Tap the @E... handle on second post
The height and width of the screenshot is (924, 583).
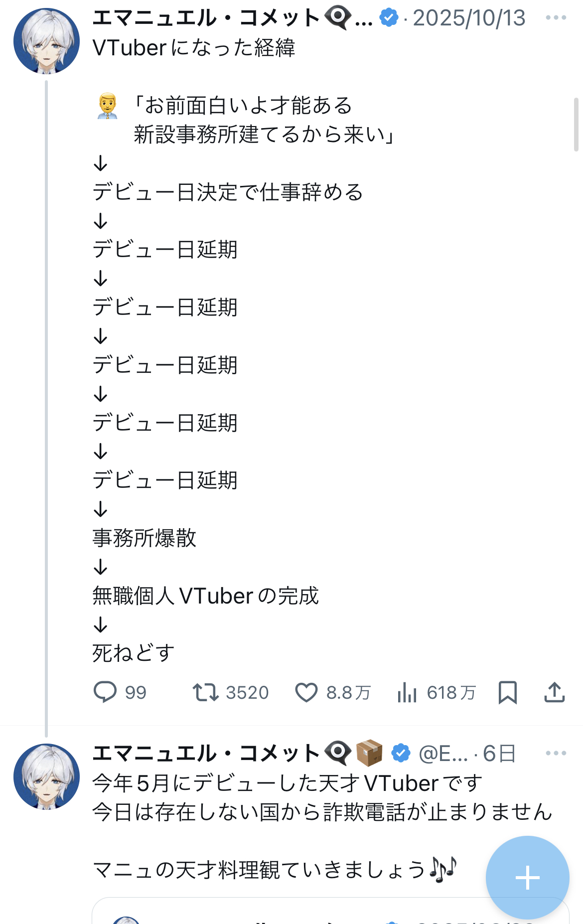(x=443, y=754)
